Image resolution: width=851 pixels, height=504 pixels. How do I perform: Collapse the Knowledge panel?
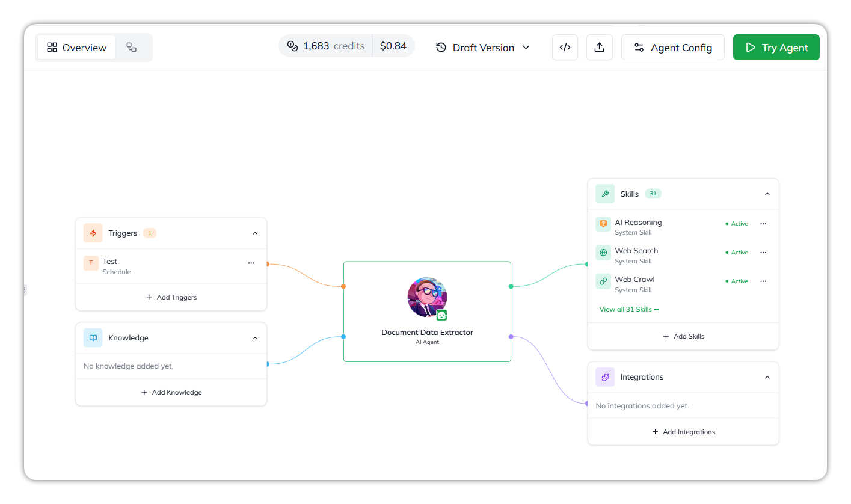[255, 338]
